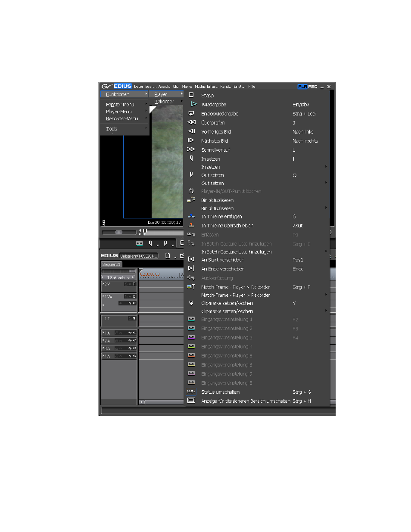This screenshot has height=532, width=411.
Task: Click the timeline horizontal scrollbar left arrow
Action: 142,402
